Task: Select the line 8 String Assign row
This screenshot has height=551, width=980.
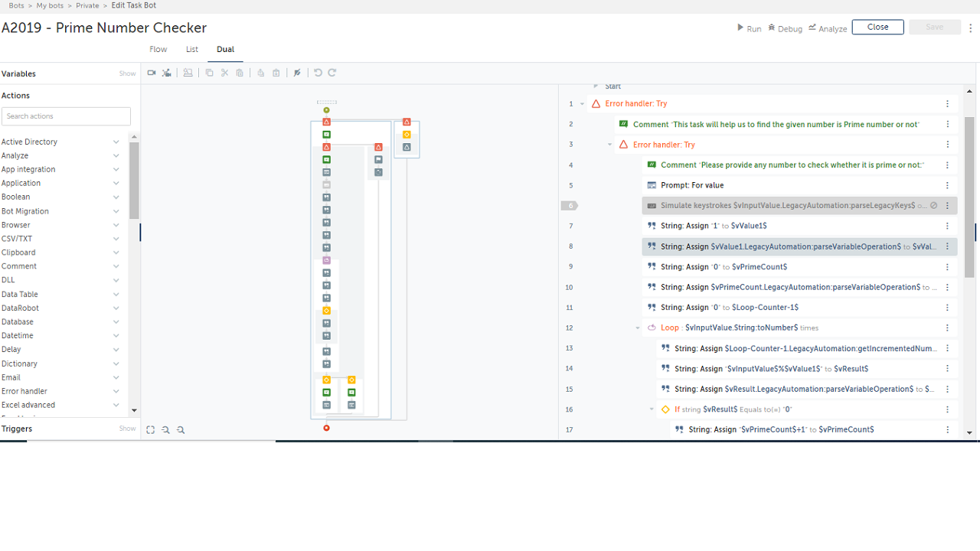Action: 799,246
